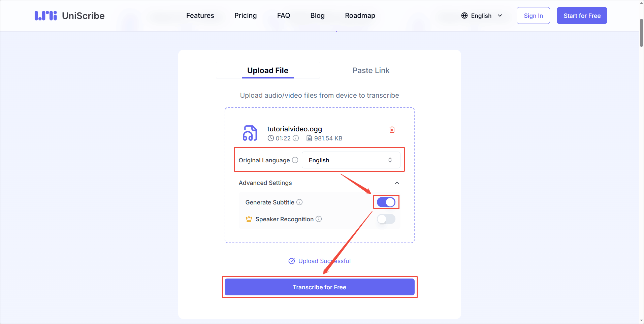
Task: Disable the Generate Subtitle toggle
Action: point(386,202)
